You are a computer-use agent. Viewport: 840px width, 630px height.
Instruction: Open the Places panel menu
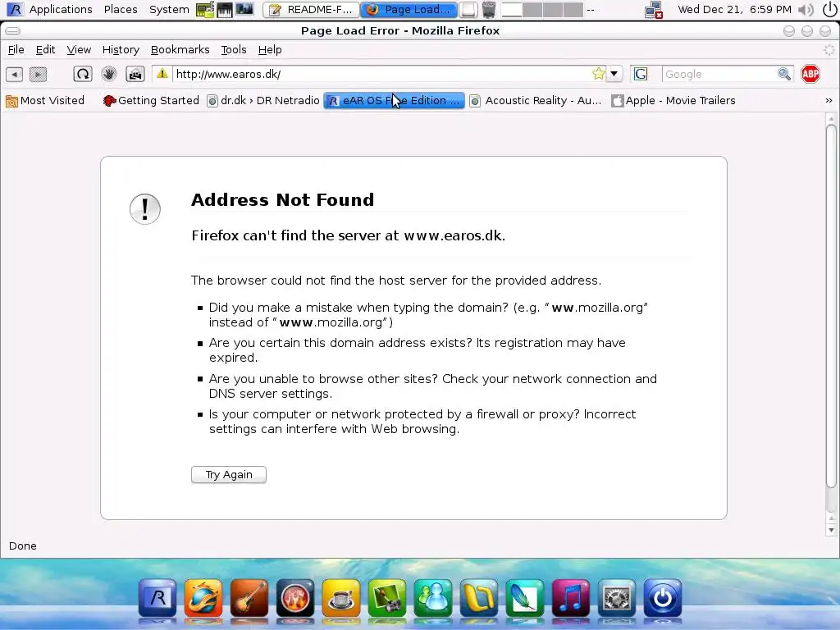click(121, 10)
